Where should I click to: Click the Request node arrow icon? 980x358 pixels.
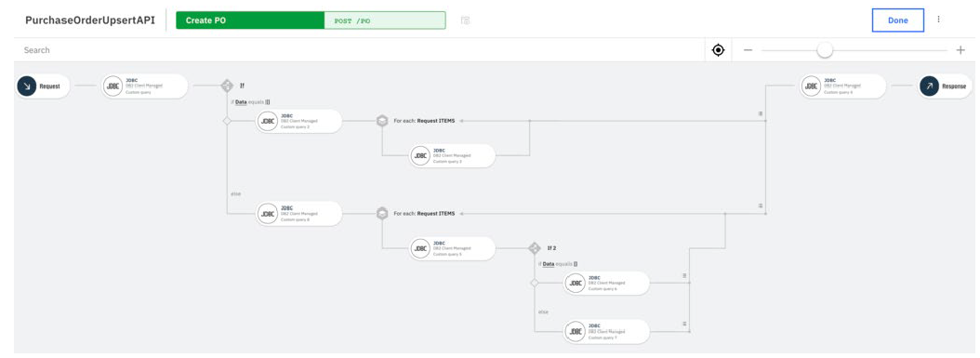click(x=27, y=86)
